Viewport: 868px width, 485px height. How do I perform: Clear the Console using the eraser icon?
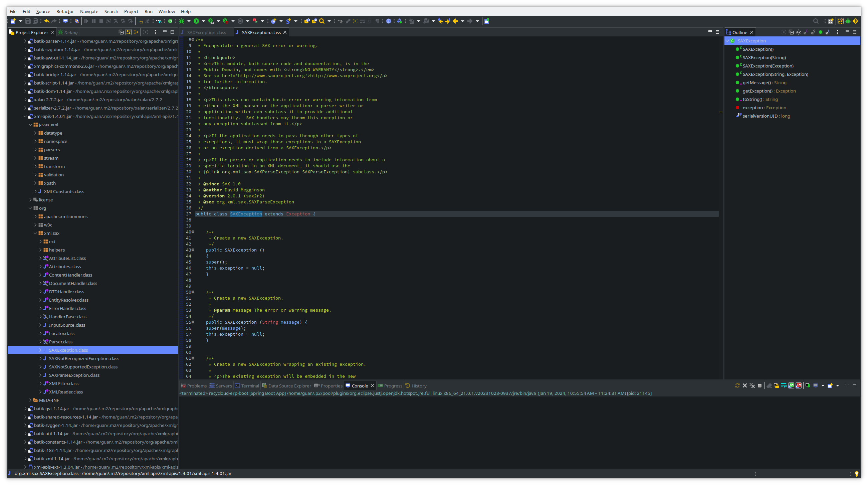click(x=770, y=385)
